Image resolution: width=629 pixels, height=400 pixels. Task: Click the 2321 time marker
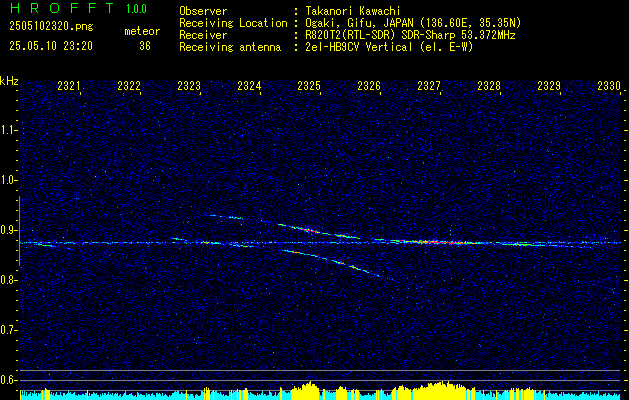[x=69, y=86]
